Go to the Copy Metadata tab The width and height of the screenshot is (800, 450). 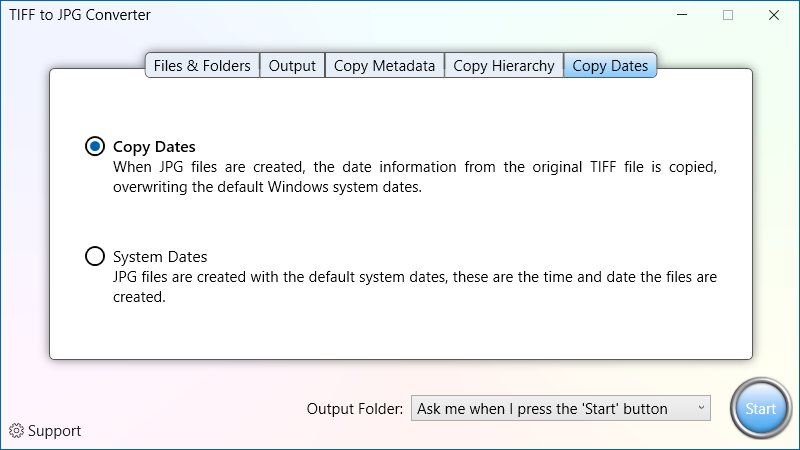(x=384, y=66)
